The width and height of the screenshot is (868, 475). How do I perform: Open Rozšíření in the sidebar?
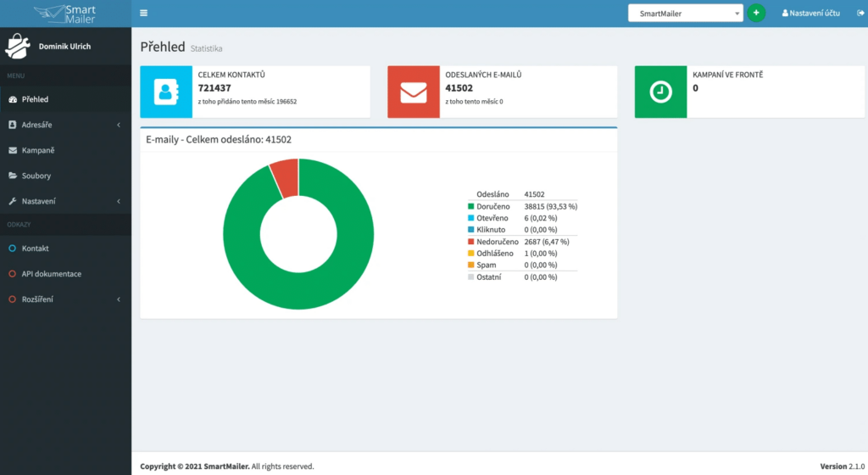point(65,299)
